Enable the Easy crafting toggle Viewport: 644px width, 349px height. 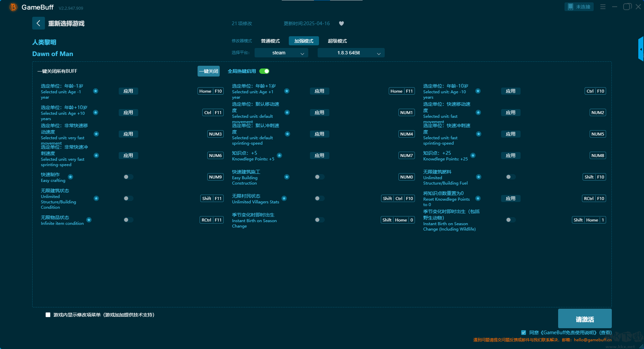click(x=128, y=177)
